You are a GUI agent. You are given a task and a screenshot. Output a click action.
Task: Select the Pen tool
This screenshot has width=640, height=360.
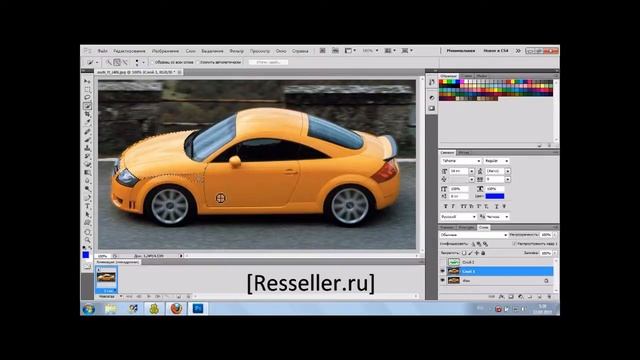tap(87, 198)
